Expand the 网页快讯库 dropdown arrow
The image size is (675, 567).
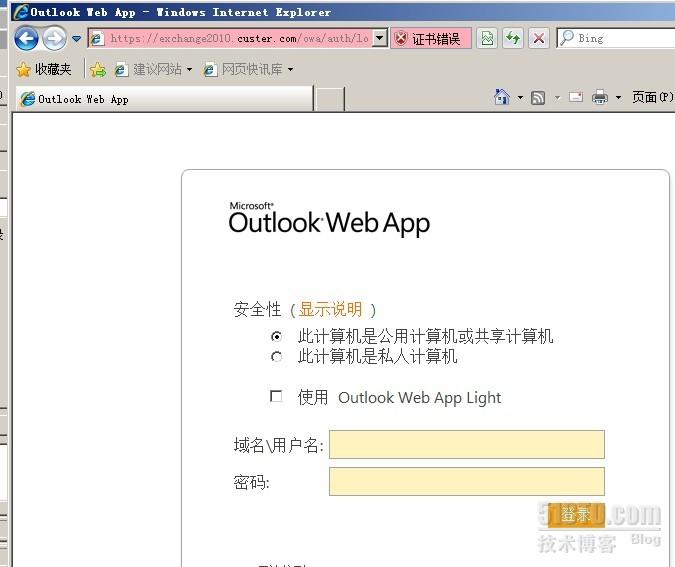(x=291, y=69)
